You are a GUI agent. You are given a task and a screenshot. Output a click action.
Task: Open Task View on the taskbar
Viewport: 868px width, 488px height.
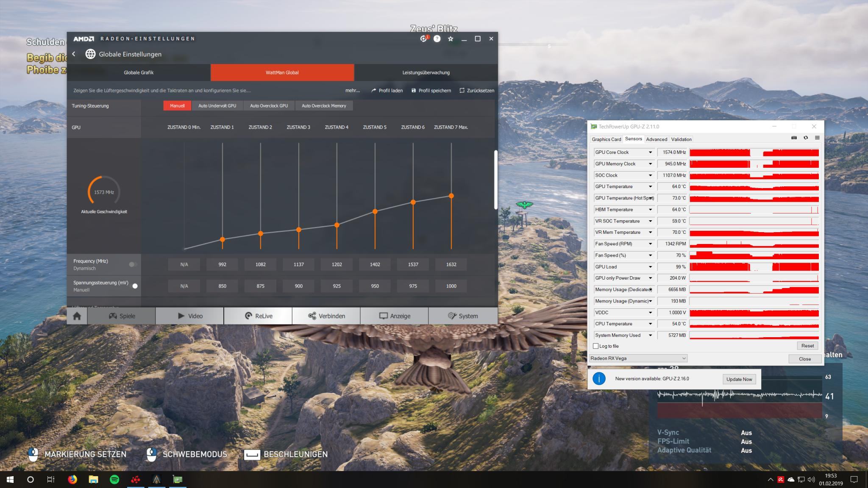pyautogui.click(x=51, y=480)
